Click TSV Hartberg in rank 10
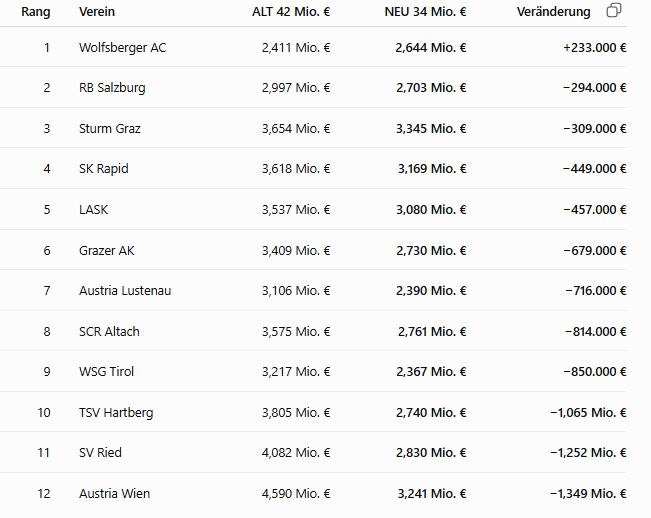Screen dimensions: 651x518 point(116,413)
